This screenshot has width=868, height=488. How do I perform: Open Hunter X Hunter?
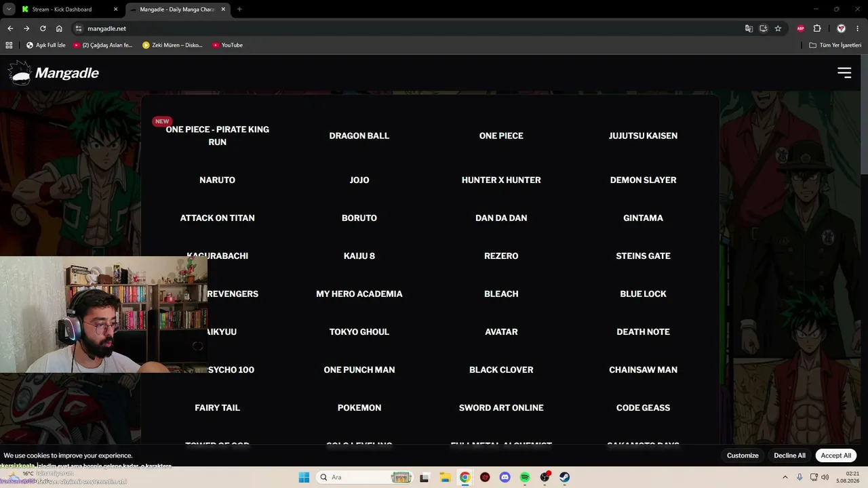tap(501, 180)
